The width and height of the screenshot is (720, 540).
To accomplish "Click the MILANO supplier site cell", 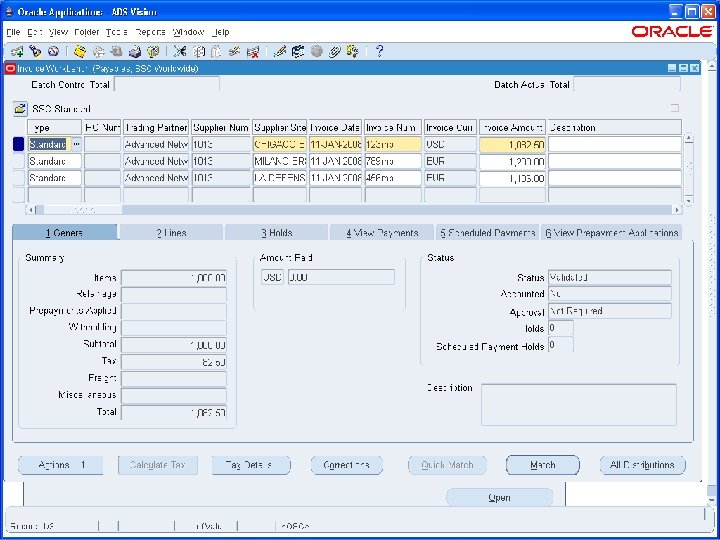I will pyautogui.click(x=280, y=161).
